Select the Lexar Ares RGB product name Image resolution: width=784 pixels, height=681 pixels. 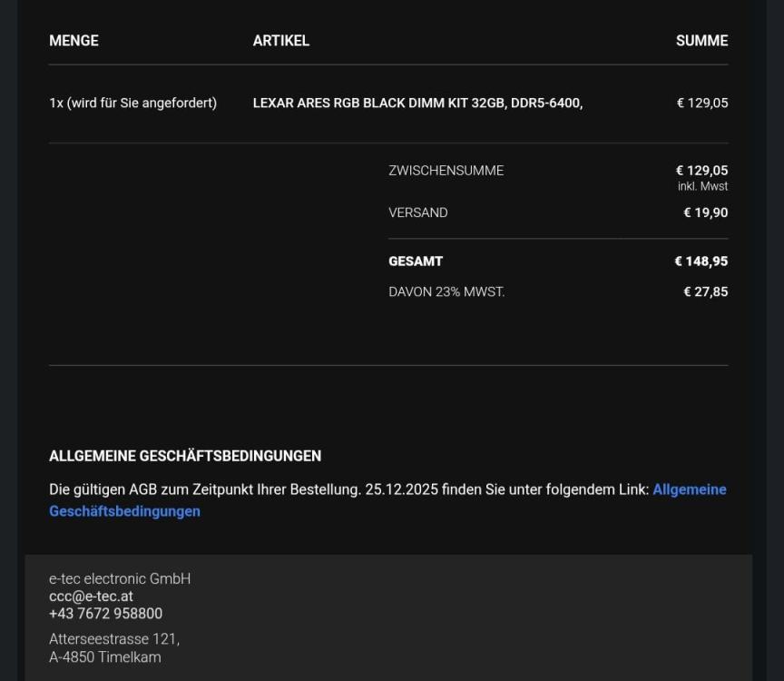coord(417,104)
